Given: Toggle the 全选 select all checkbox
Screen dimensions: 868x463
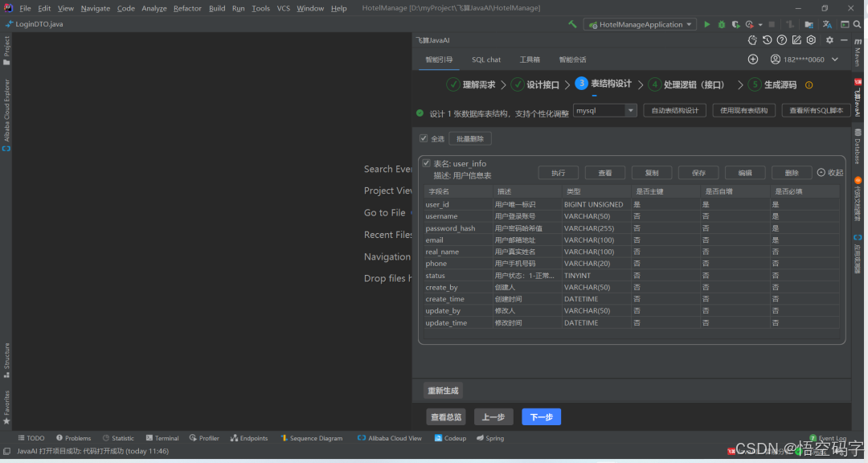Looking at the screenshot, I should 424,138.
